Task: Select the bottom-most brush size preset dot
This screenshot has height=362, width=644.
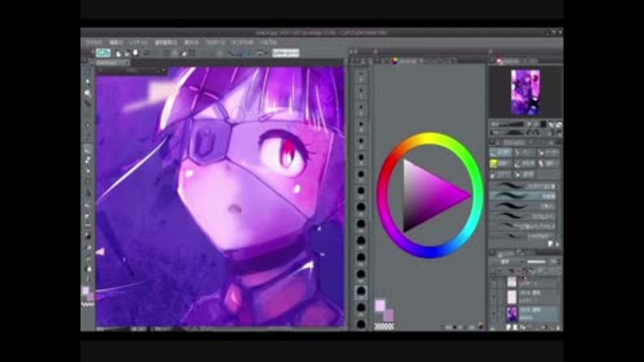Action: [x=361, y=323]
